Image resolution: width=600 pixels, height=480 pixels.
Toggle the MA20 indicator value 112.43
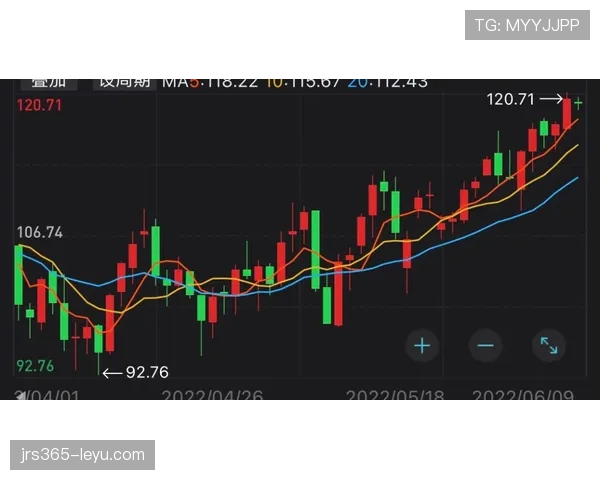pos(388,81)
